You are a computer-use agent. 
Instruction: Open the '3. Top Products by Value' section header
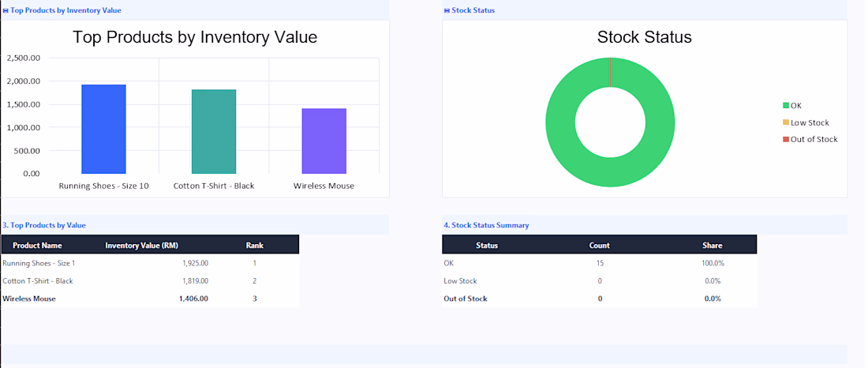click(x=44, y=225)
